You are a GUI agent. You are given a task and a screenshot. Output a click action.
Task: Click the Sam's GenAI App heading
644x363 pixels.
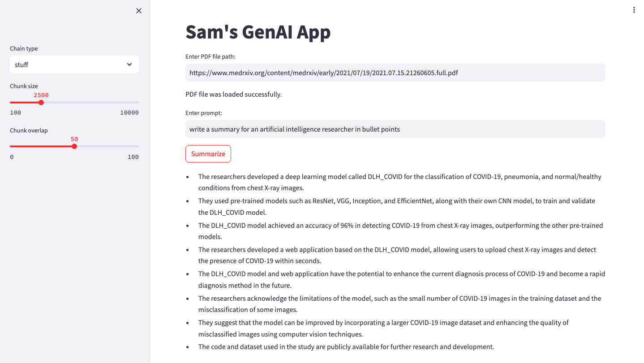pos(258,32)
